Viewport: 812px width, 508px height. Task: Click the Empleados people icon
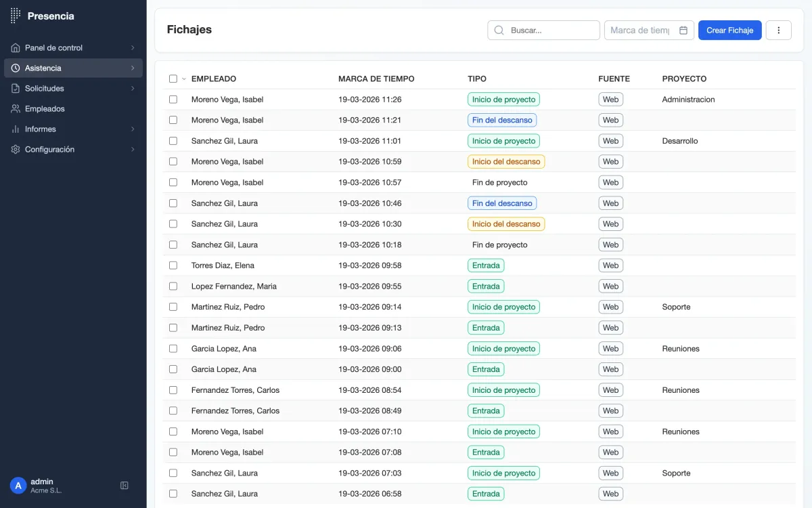pyautogui.click(x=16, y=109)
